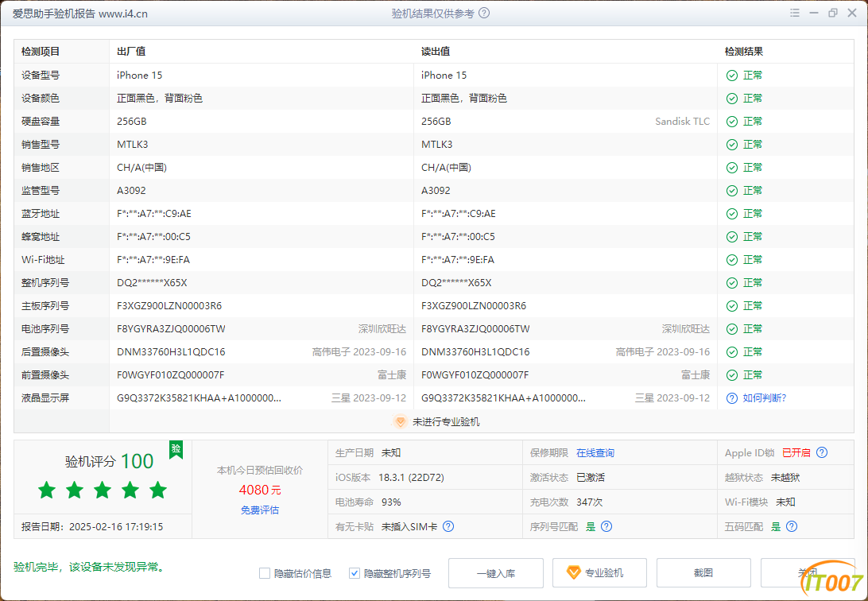This screenshot has width=868, height=601.
Task: Click the 正常 check icon for 前置摄像头
Action: pyautogui.click(x=732, y=375)
